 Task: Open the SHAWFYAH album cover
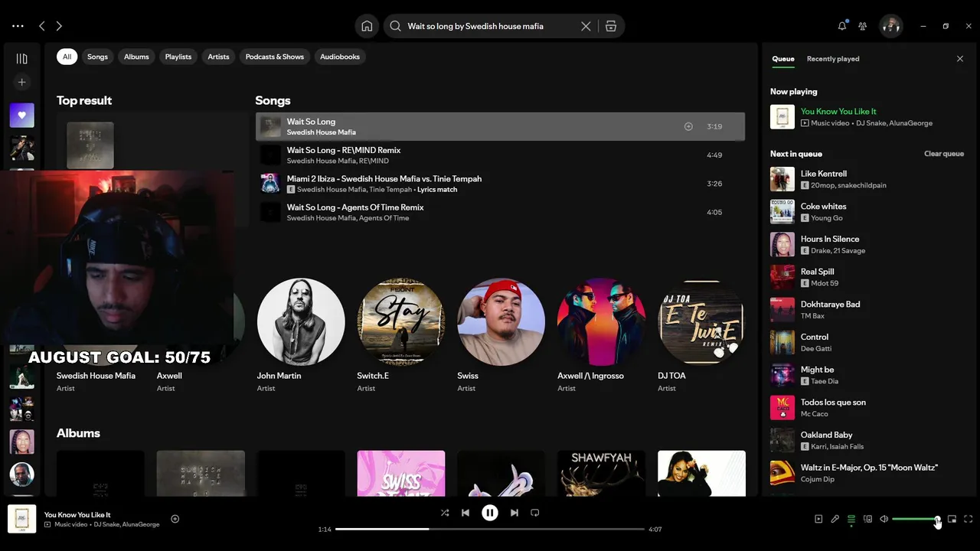pos(601,473)
